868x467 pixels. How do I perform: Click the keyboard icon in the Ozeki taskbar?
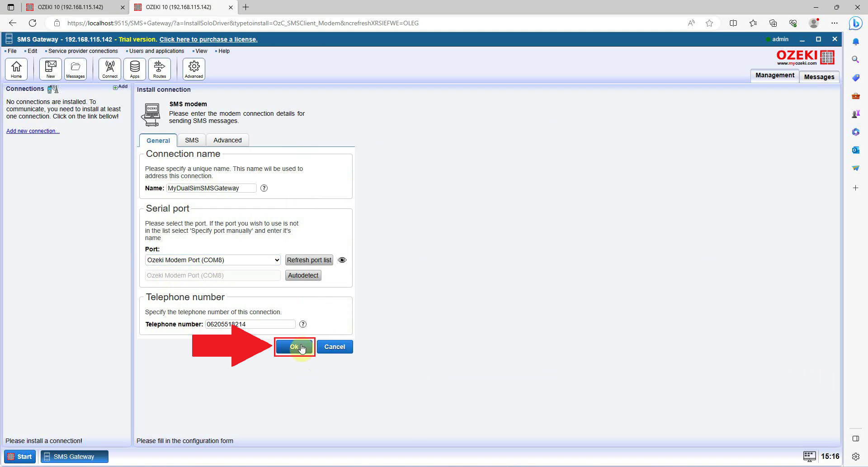tap(809, 456)
